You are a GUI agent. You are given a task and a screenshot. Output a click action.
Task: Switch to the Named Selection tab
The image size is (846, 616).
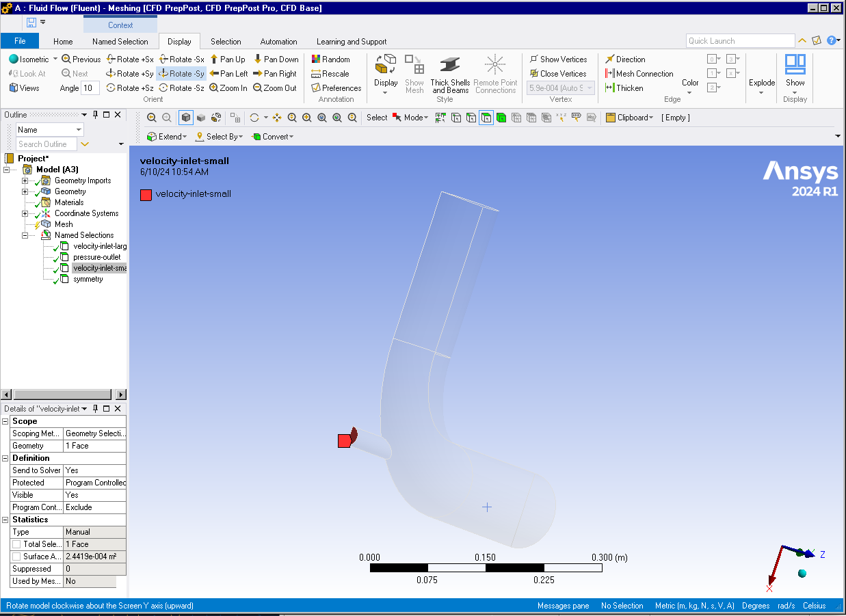(120, 42)
